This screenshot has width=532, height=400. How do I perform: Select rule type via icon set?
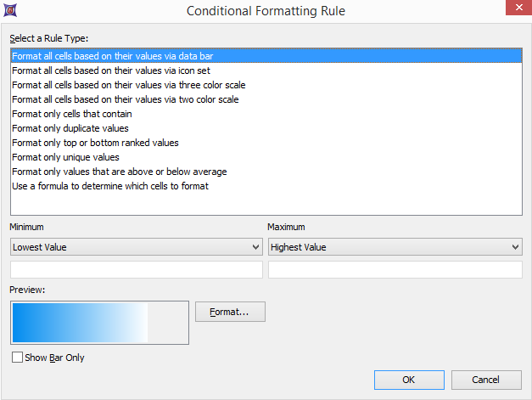point(110,70)
